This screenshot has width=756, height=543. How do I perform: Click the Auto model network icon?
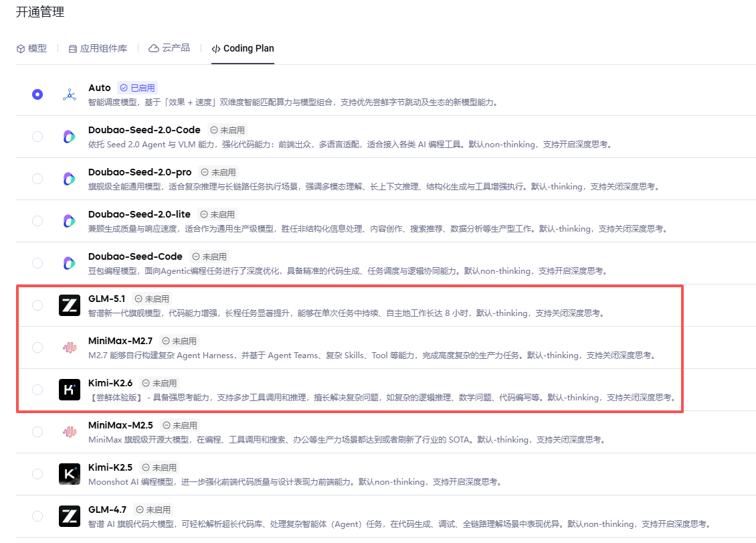tap(70, 94)
